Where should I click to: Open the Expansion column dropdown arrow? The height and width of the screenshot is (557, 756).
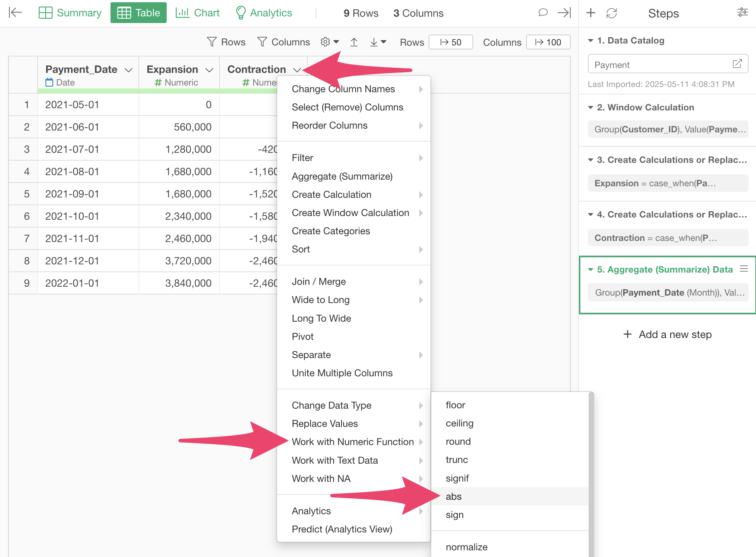pyautogui.click(x=209, y=70)
